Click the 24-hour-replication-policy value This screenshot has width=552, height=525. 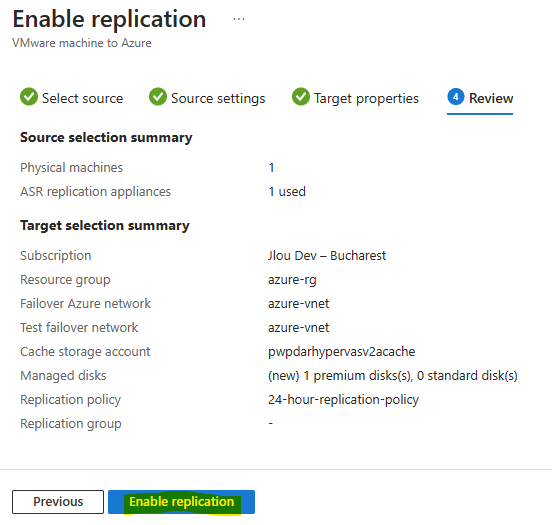(x=343, y=399)
